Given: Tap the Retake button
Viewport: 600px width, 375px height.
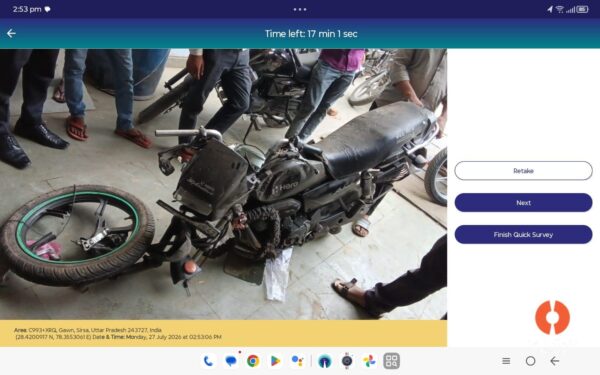Looking at the screenshot, I should 523,171.
